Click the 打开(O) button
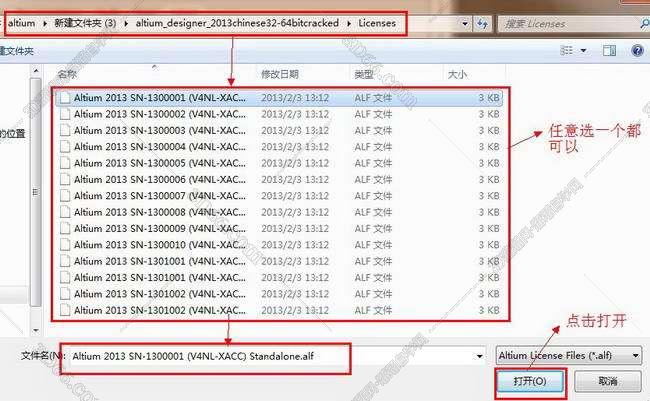Screen dimensions: 650x401 530,381
